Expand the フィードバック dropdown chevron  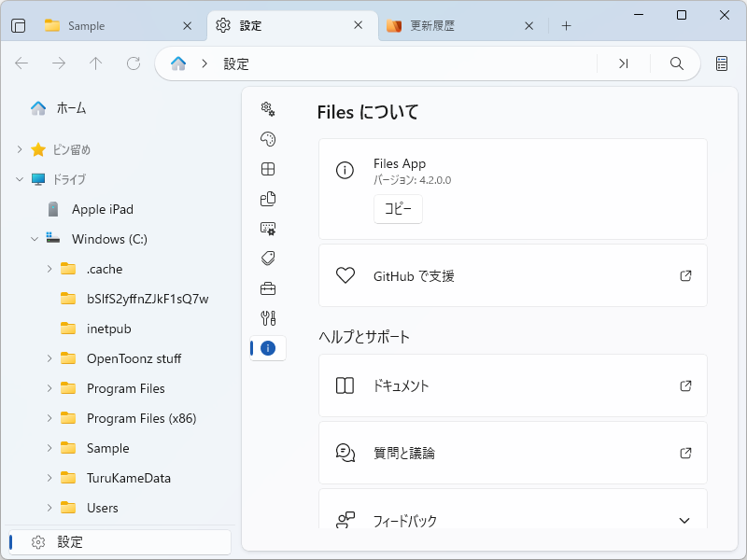coord(684,521)
